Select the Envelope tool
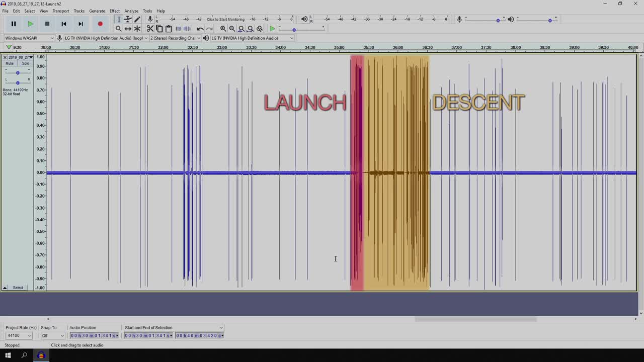 coord(128,19)
